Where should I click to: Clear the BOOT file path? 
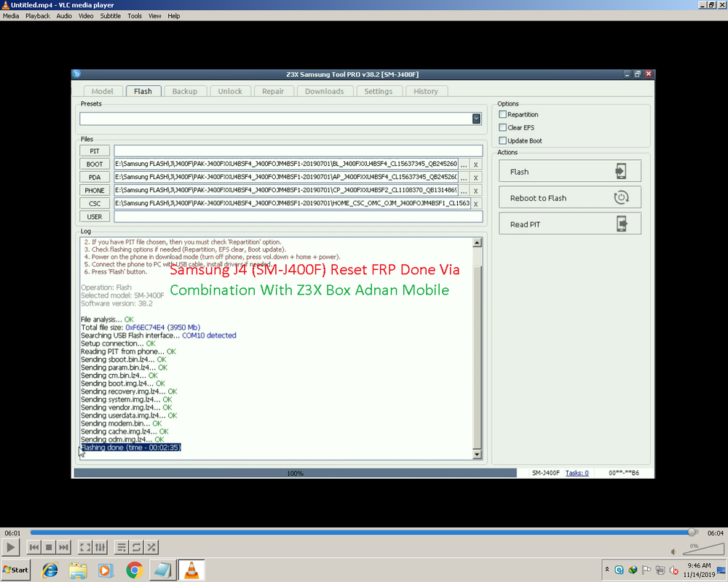pyautogui.click(x=475, y=164)
